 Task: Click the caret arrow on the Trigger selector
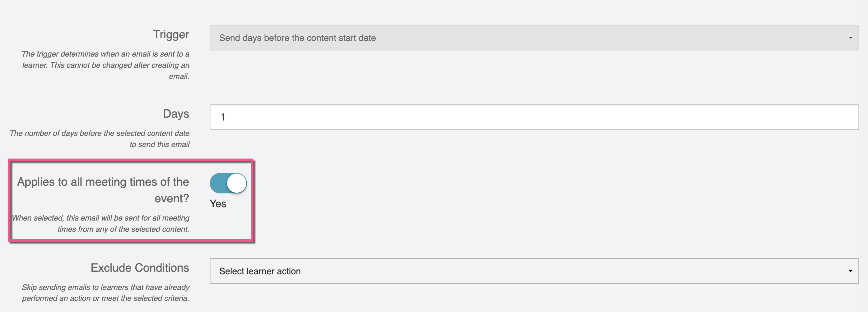coord(851,38)
